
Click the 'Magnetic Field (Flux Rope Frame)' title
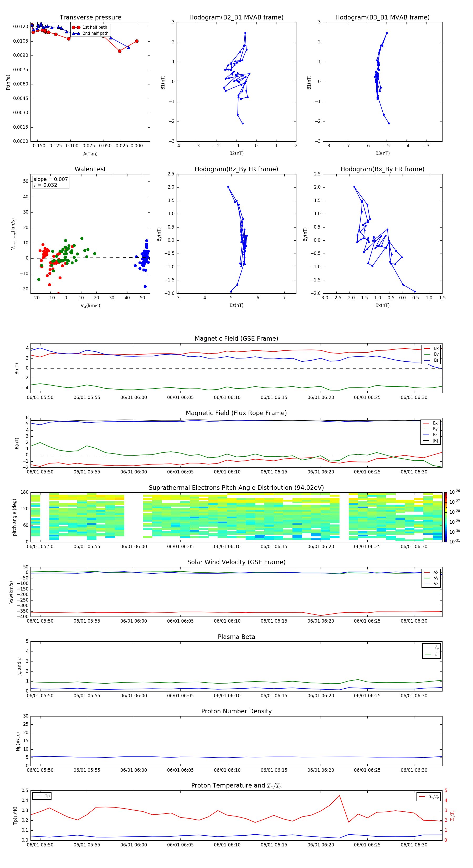pos(236,413)
